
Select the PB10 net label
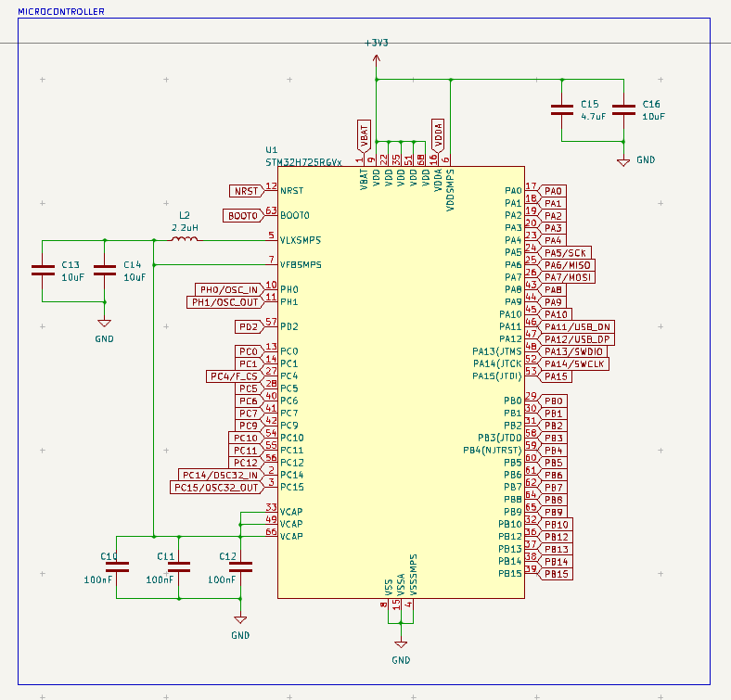[556, 525]
